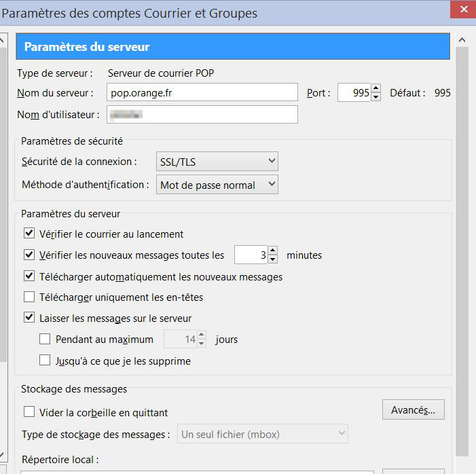
Task: Toggle 'Vérifier le courrier au lancement' checkbox
Action: 29,234
